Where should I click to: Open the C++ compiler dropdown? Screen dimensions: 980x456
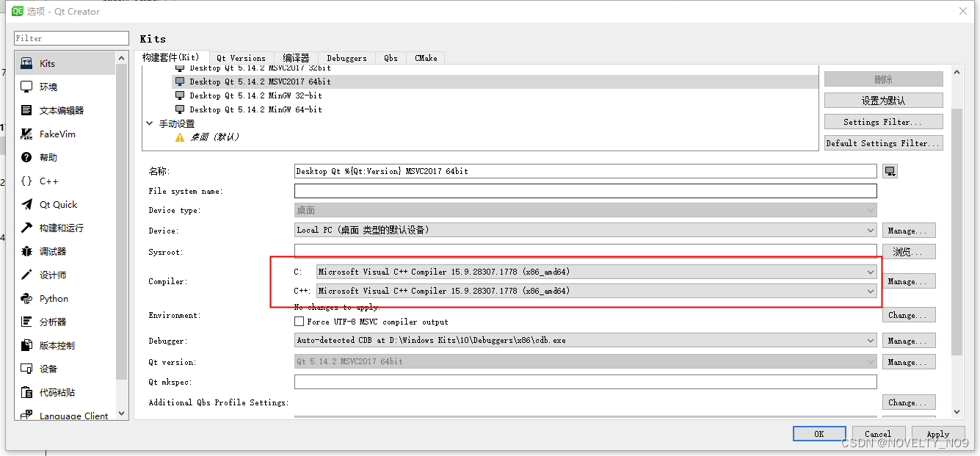(870, 291)
